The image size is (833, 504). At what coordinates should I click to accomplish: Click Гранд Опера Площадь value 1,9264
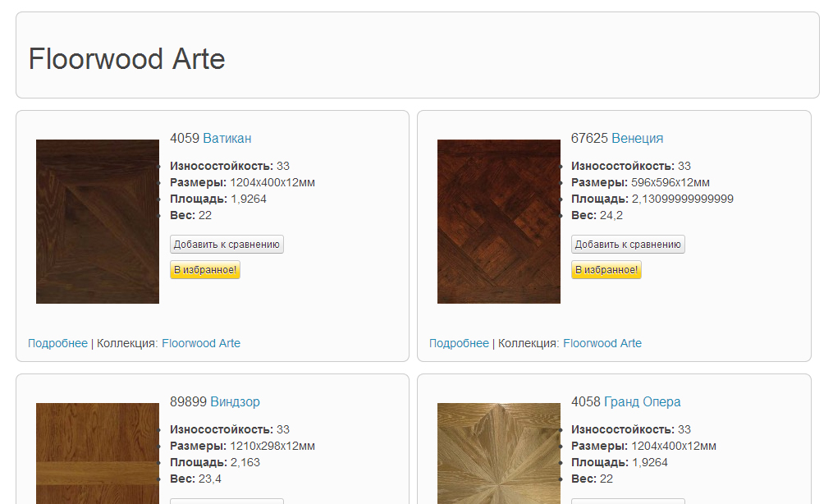(650, 462)
